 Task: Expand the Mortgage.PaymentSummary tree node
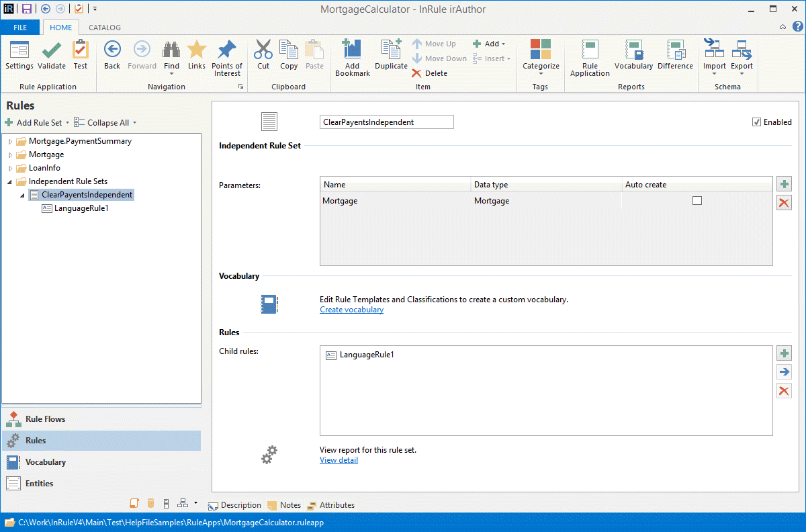coord(10,142)
